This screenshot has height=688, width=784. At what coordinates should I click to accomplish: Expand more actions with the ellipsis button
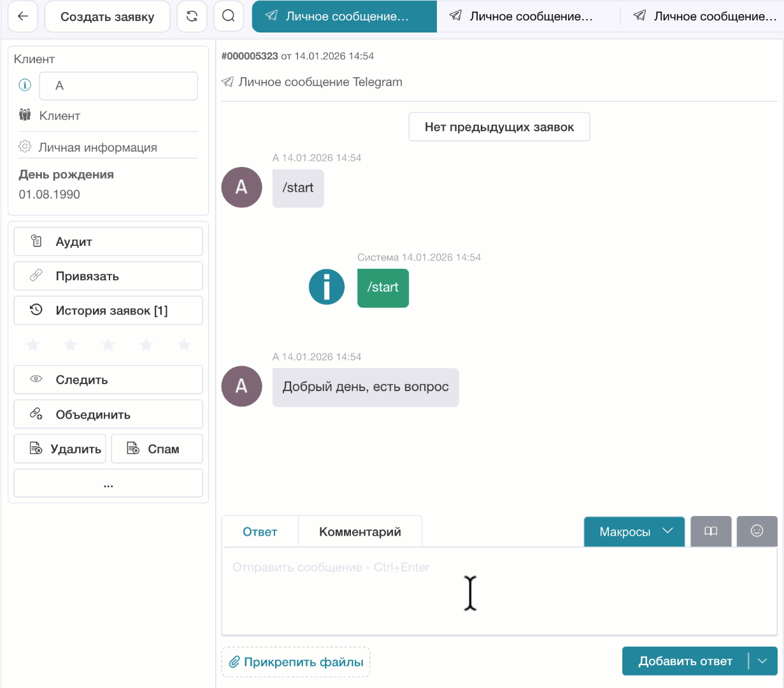[x=108, y=484]
